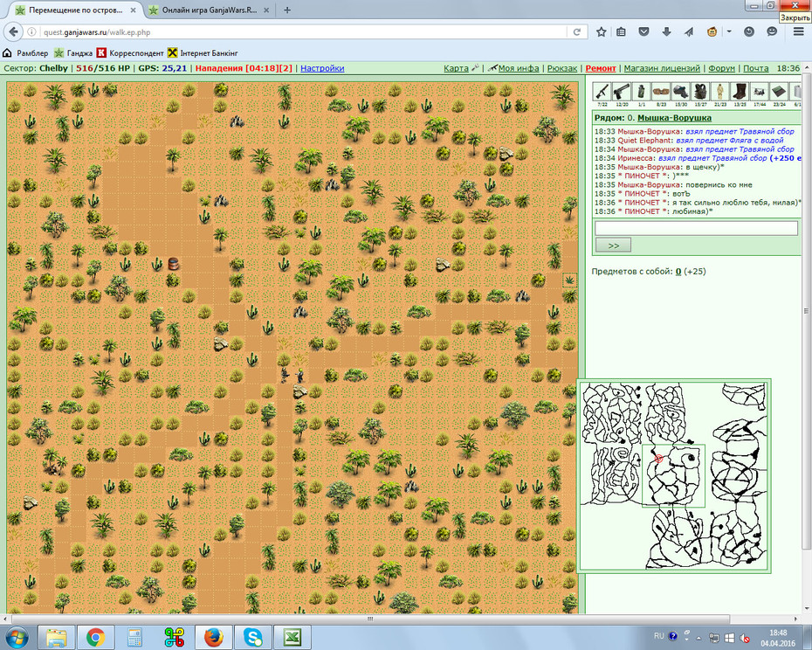Open the Інтернет Банкінг bookmark
The width and height of the screenshot is (812, 650).
(203, 53)
